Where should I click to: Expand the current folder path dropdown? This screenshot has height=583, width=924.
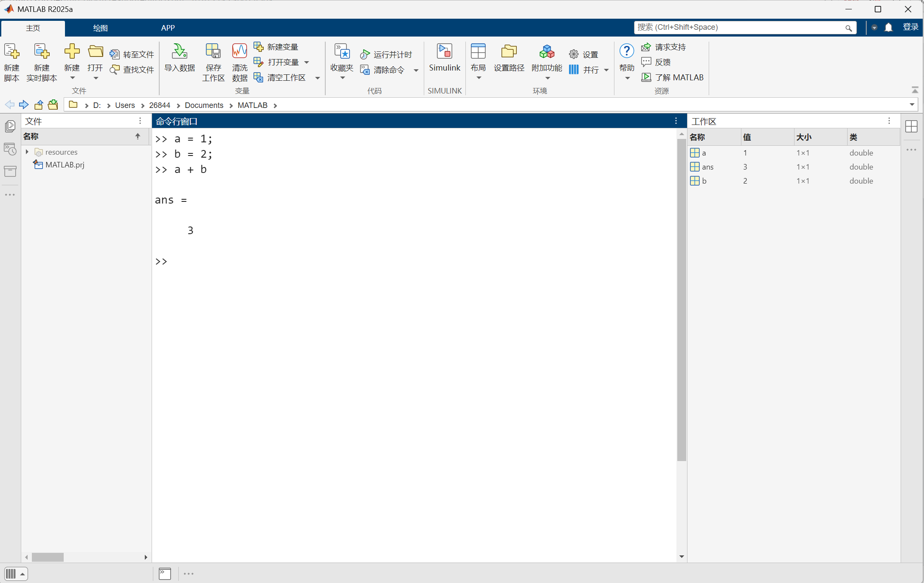coord(912,105)
